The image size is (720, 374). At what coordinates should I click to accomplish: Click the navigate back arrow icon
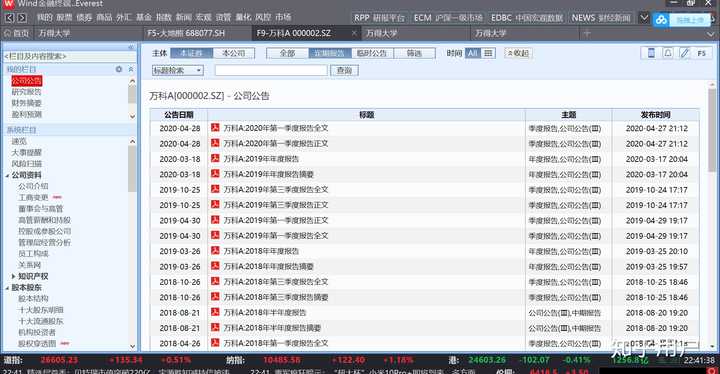(x=9, y=18)
